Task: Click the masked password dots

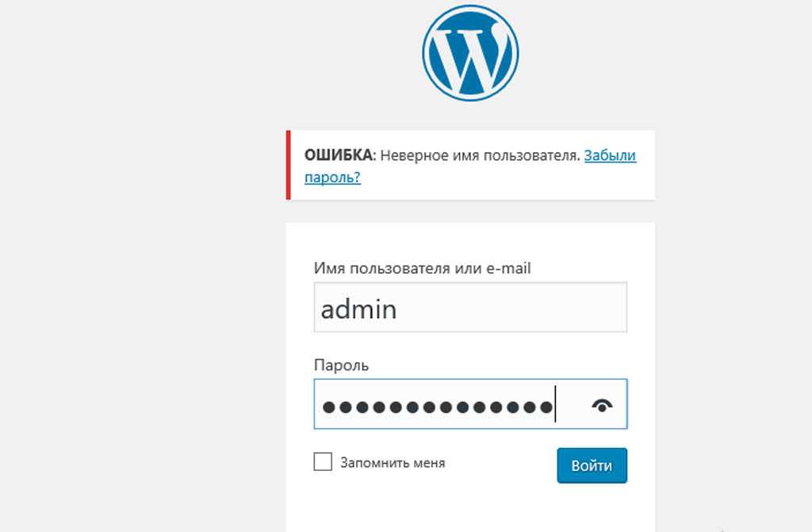Action: [x=436, y=408]
